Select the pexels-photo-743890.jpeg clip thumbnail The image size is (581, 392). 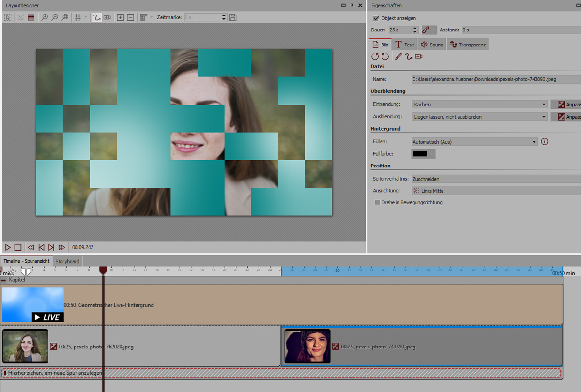[x=307, y=347]
